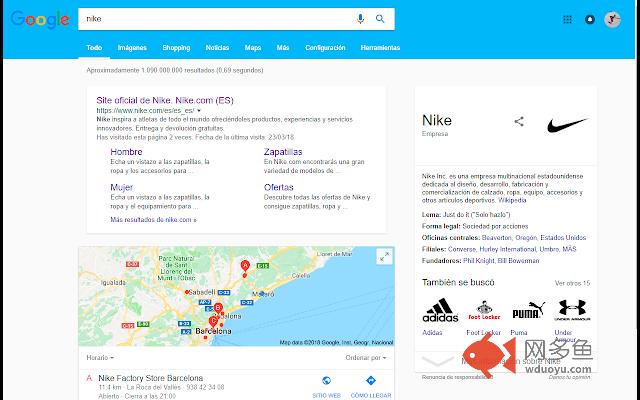Click the Oregón link
The image size is (640, 400).
point(526,238)
